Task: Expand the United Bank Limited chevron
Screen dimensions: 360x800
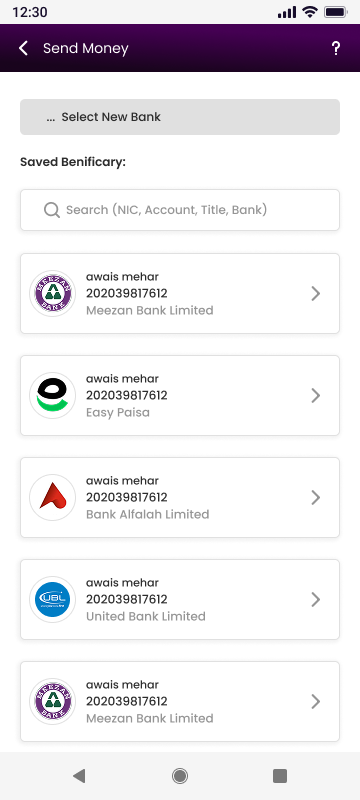Action: pyautogui.click(x=316, y=599)
